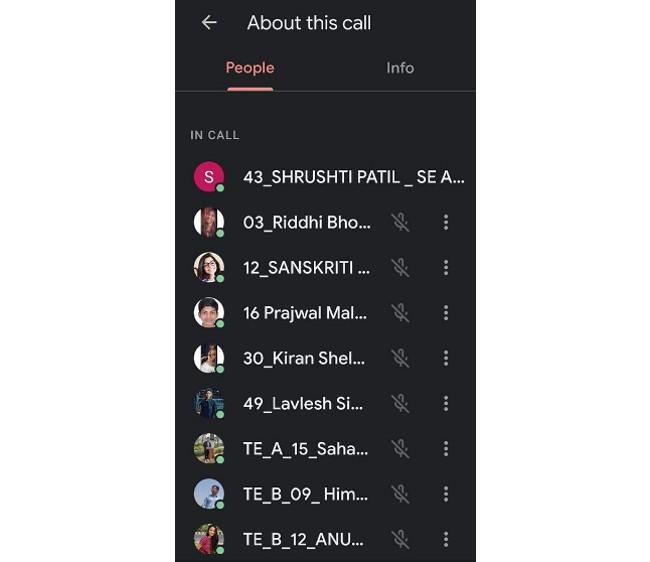This screenshot has width=650, height=562.
Task: Go back from About this call
Action: [209, 22]
